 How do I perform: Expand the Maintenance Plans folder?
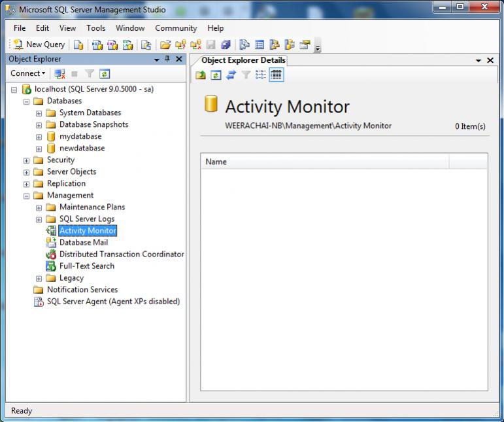click(39, 208)
